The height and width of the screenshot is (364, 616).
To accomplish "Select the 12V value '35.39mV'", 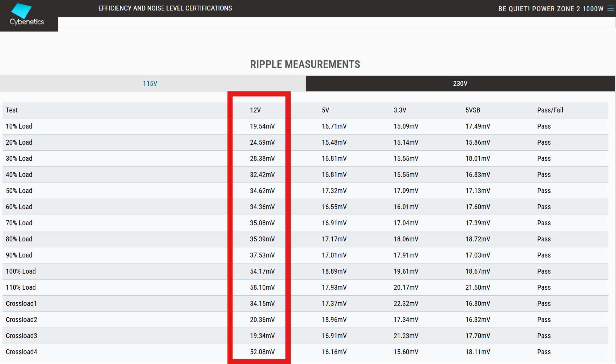I will (x=262, y=239).
